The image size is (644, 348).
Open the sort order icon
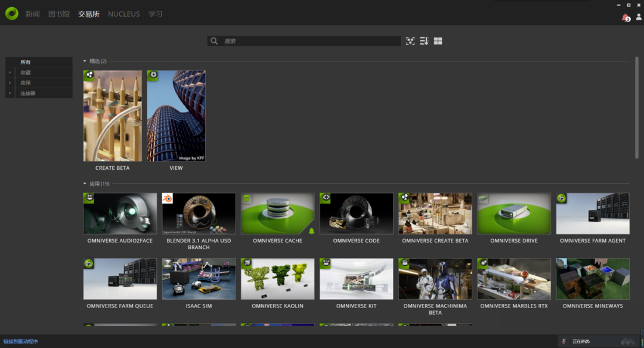point(424,41)
